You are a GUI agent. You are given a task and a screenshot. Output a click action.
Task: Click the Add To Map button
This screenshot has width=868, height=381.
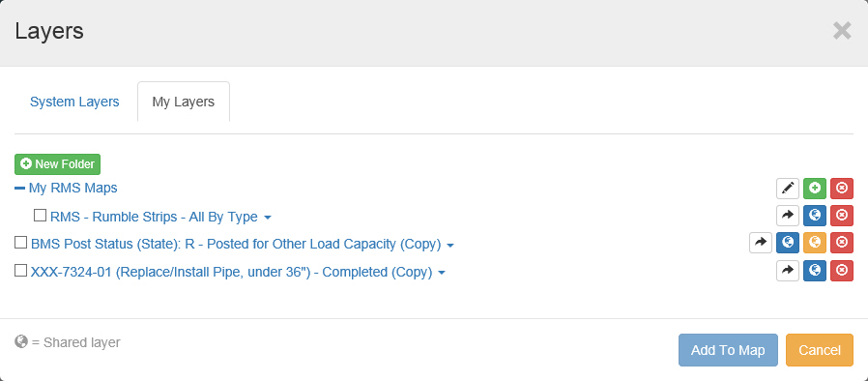[x=728, y=350]
